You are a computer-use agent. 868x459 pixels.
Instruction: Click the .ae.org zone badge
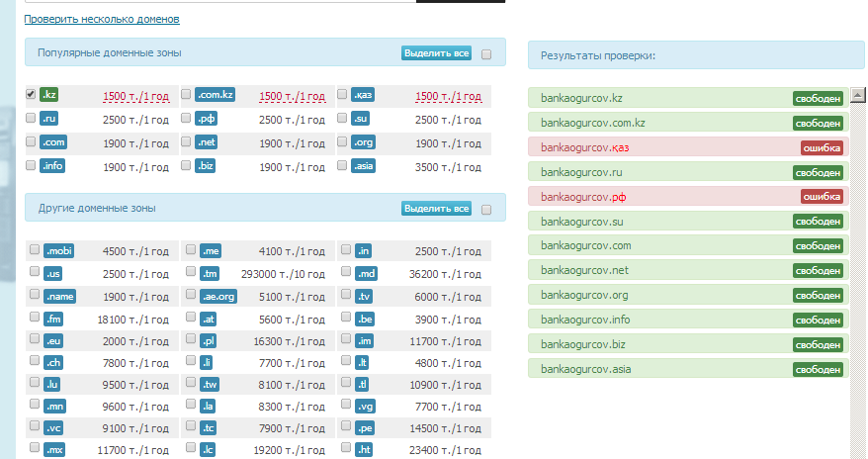coord(218,296)
